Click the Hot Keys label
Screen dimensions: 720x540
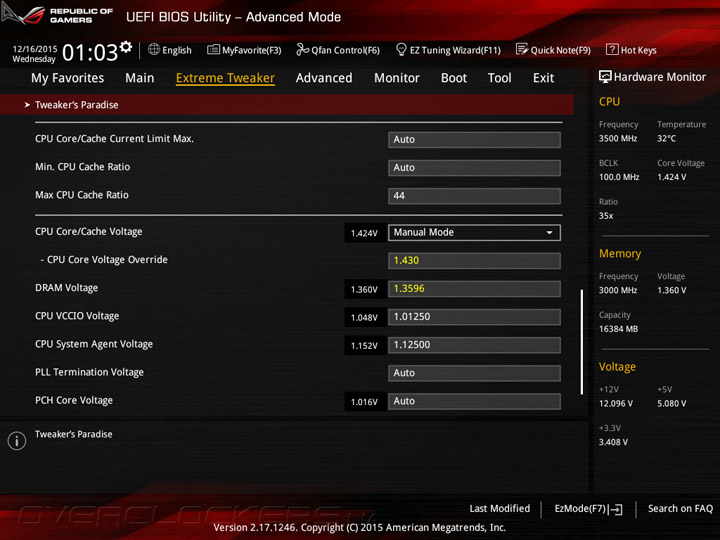pos(638,50)
